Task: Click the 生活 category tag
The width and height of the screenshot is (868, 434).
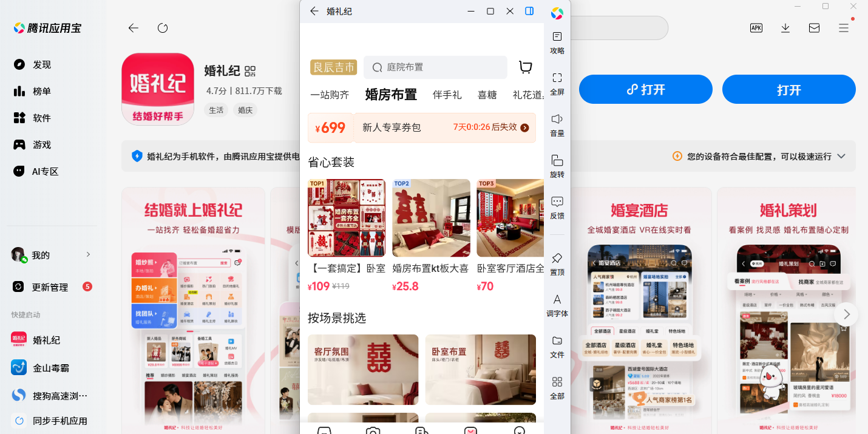Action: [216, 110]
